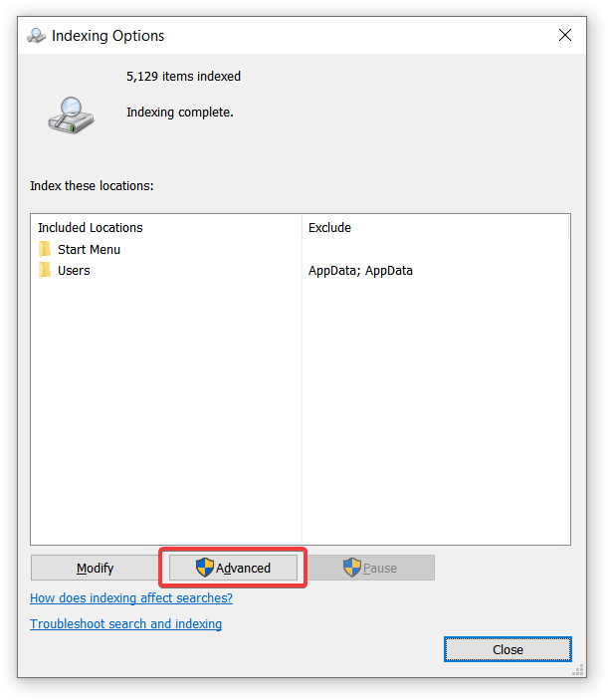Open 'How does indexing affect searches?' link

(x=131, y=597)
